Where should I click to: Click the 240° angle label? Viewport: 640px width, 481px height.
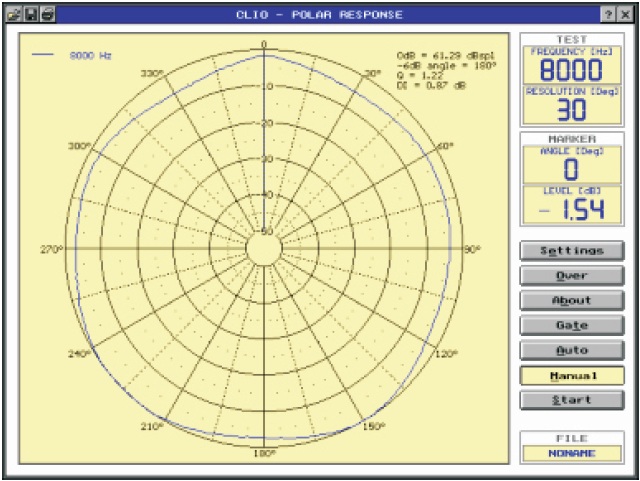(79, 354)
